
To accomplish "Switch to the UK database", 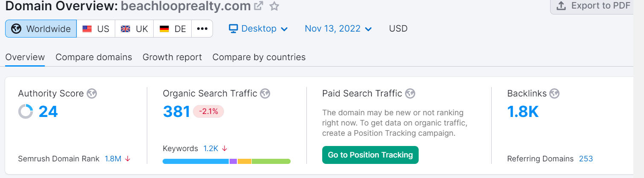I will click(x=134, y=29).
